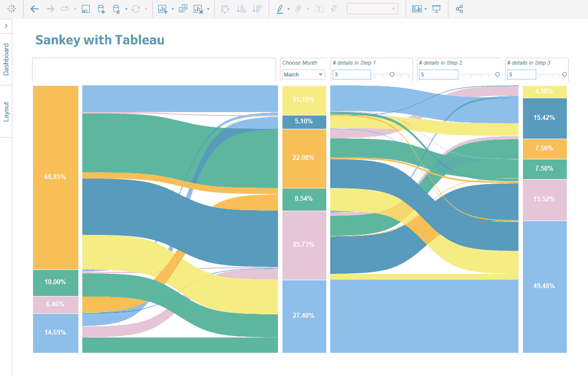This screenshot has width=588, height=376.
Task: Click the Step 3 details slider handle
Action: click(564, 75)
